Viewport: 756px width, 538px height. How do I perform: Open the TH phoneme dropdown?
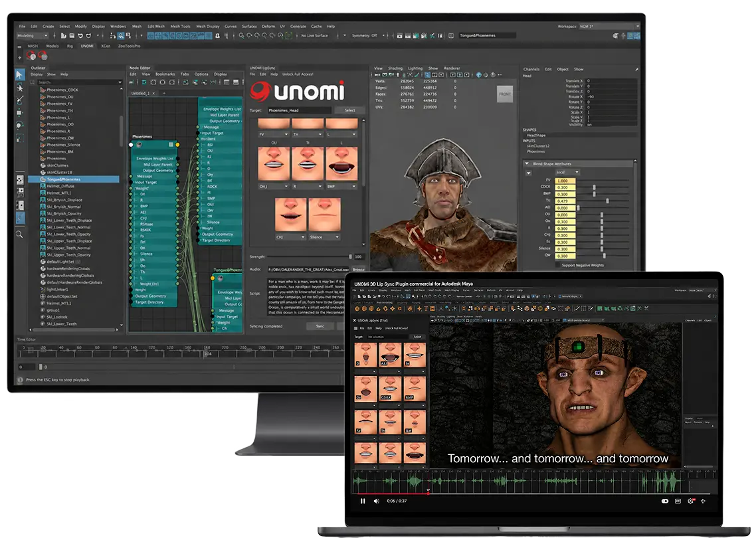coord(308,134)
